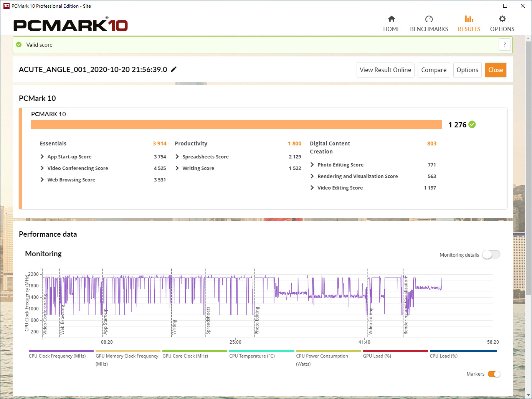Expand the App Start-up Score row
Image resolution: width=532 pixels, height=399 pixels.
pyautogui.click(x=42, y=157)
